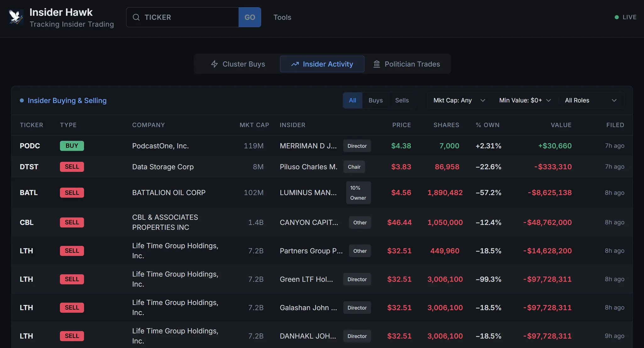Click the -$48,762,000 value
The width and height of the screenshot is (644, 348).
coord(547,222)
